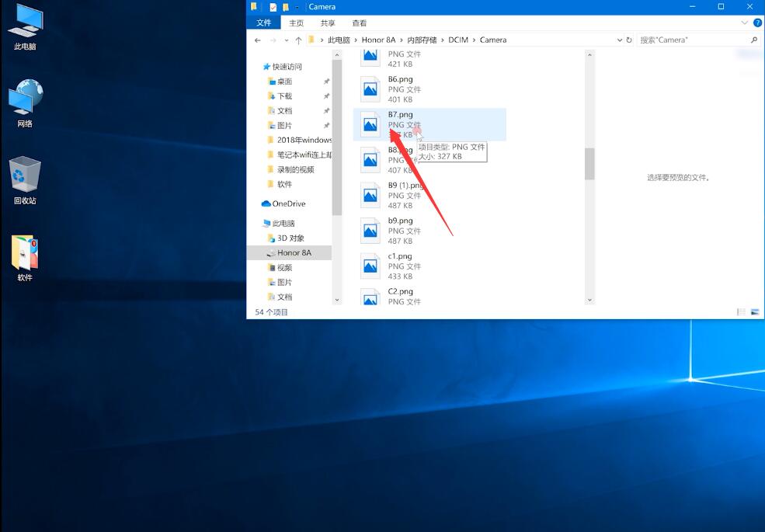
Task: Select the 网络 network desktop icon
Action: [x=25, y=103]
